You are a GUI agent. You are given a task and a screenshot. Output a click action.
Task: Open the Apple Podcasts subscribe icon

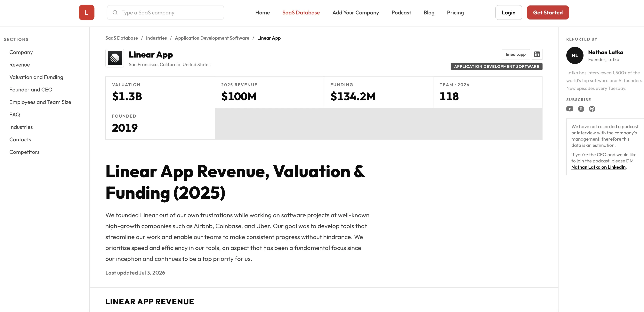(592, 109)
